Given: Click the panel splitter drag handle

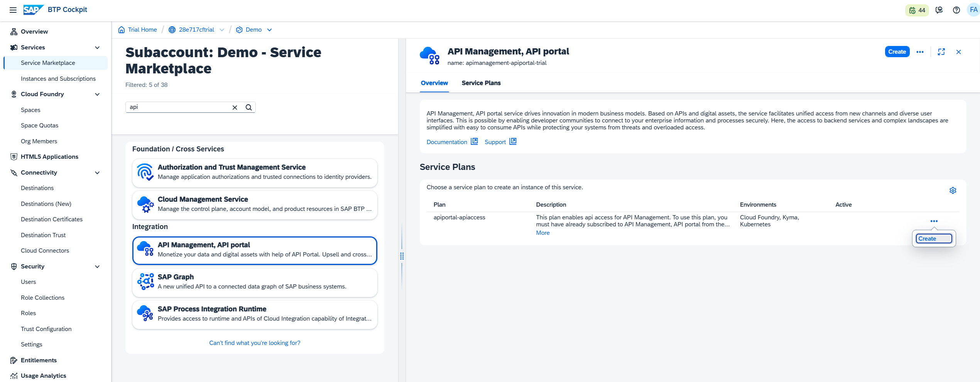Looking at the screenshot, I should pos(402,256).
